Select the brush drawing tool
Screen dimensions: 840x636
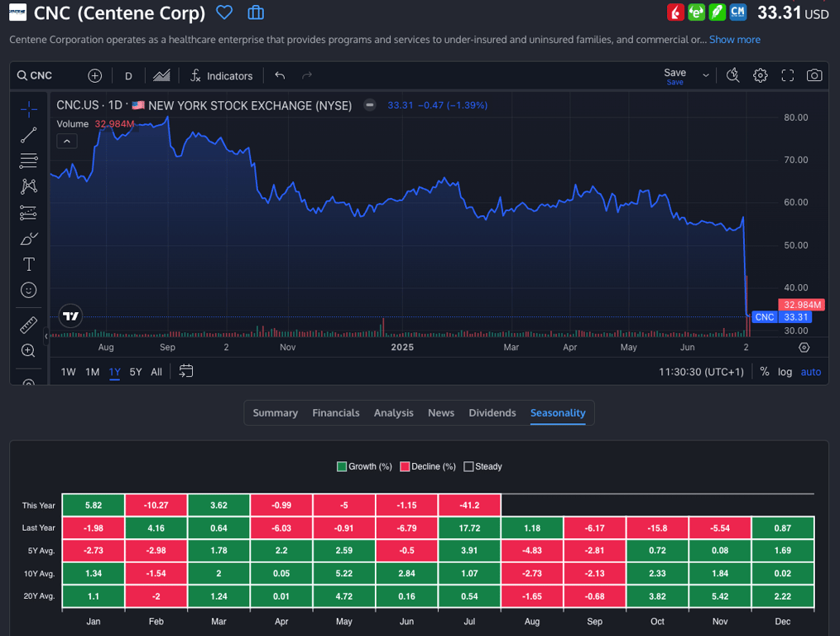[x=29, y=239]
